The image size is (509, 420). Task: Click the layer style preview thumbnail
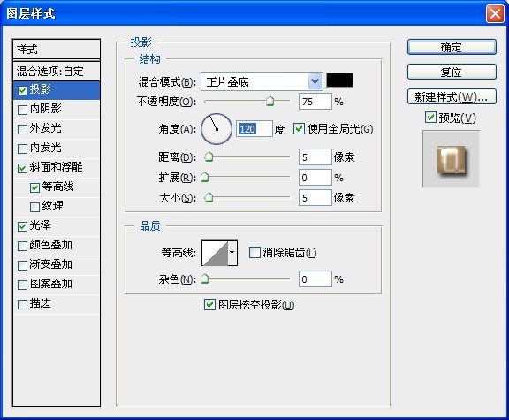[451, 159]
